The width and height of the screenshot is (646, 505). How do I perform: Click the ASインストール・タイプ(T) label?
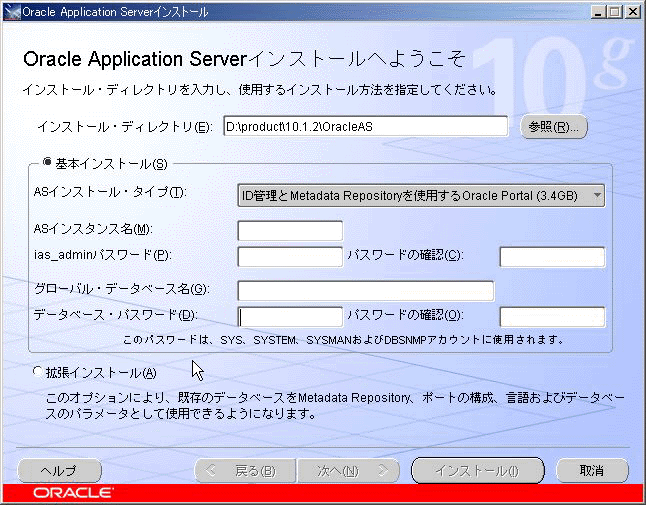tap(110, 192)
